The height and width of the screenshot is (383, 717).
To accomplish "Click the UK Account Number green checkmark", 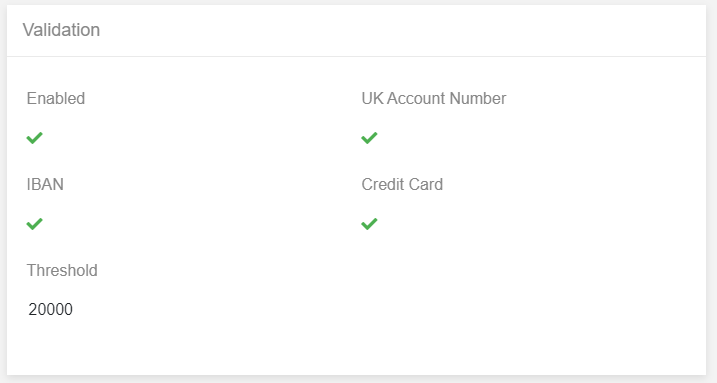I will (369, 138).
